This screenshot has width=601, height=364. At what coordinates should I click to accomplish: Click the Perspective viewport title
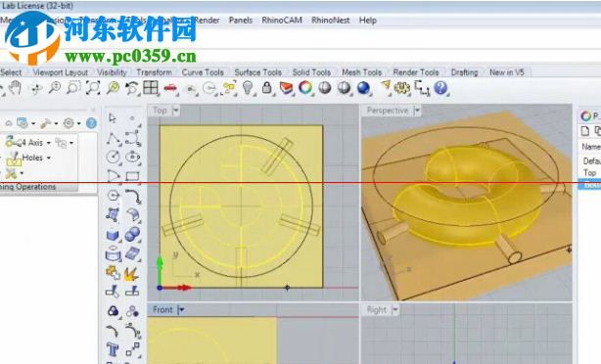(x=388, y=111)
